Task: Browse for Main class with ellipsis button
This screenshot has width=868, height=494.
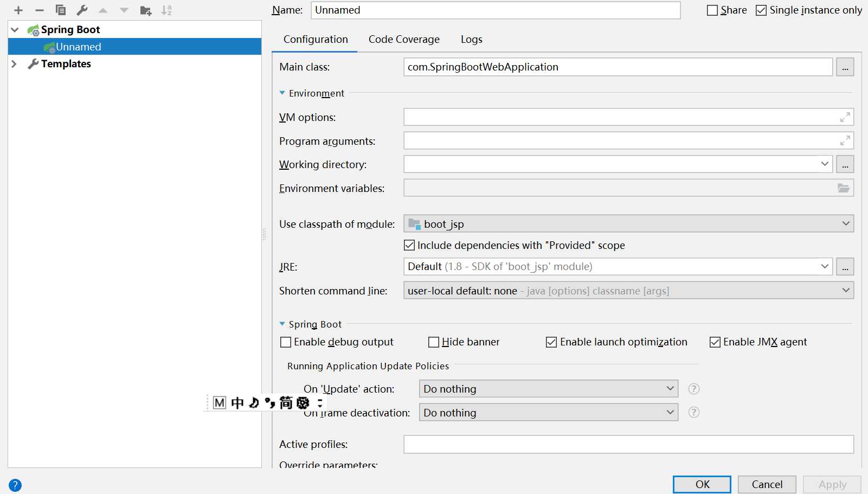Action: pos(845,67)
